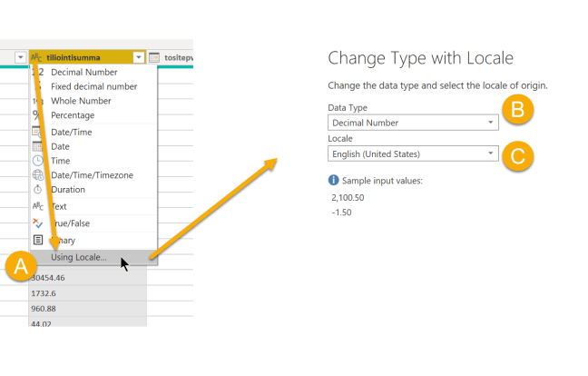Expand the Locale dropdown
The height and width of the screenshot is (376, 588).
[x=491, y=153]
